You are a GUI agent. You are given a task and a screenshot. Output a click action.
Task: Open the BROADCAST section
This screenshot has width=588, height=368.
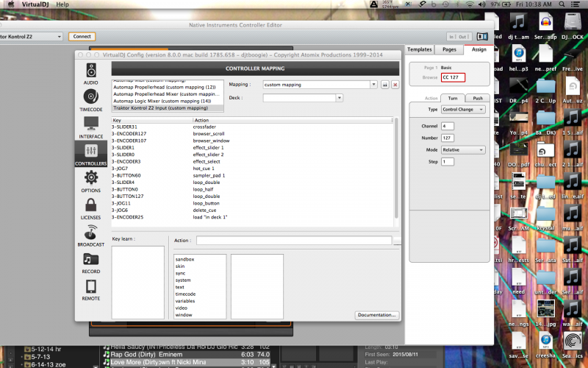[x=90, y=236]
